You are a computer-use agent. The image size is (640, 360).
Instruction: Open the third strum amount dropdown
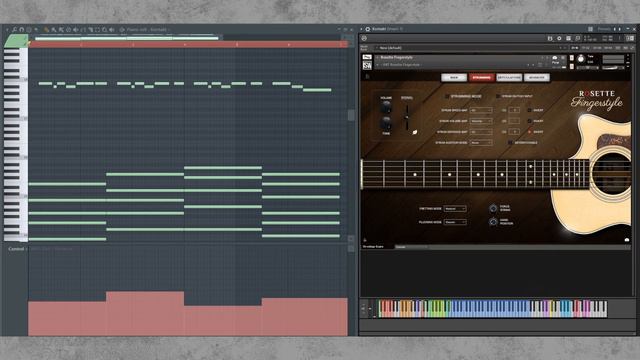tap(481, 132)
